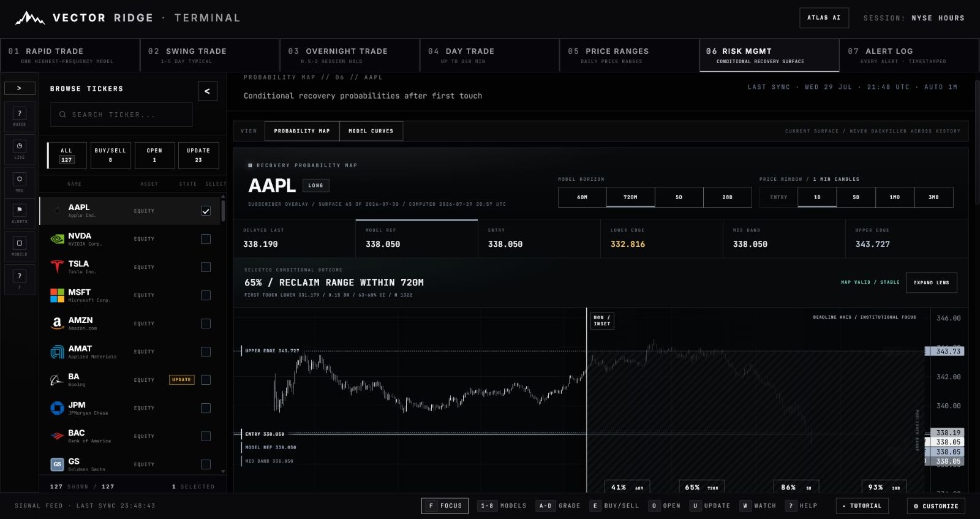Click the Goldman Sachs logo icon
This screenshot has height=519, width=980.
click(57, 464)
